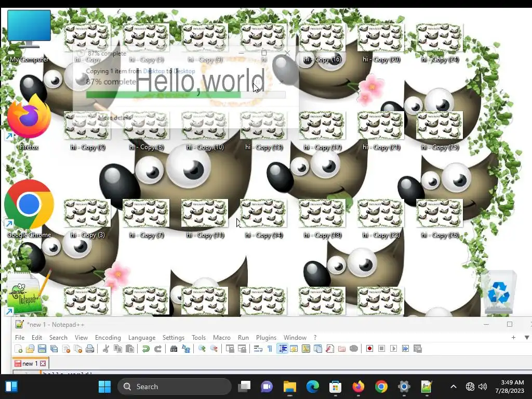This screenshot has height=399, width=532.
Task: Expand More details in the copy dialog
Action: pyautogui.click(x=114, y=118)
